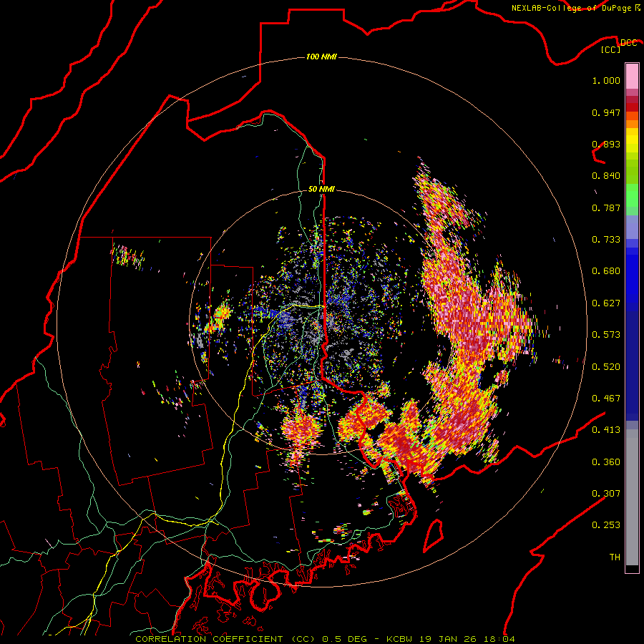Select the 0.733 scale value

606,240
